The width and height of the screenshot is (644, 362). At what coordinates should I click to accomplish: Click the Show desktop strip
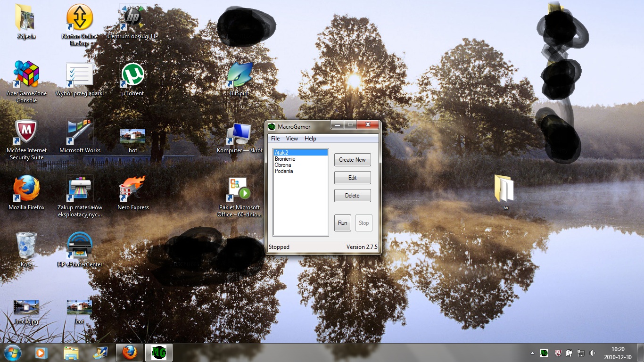point(640,353)
